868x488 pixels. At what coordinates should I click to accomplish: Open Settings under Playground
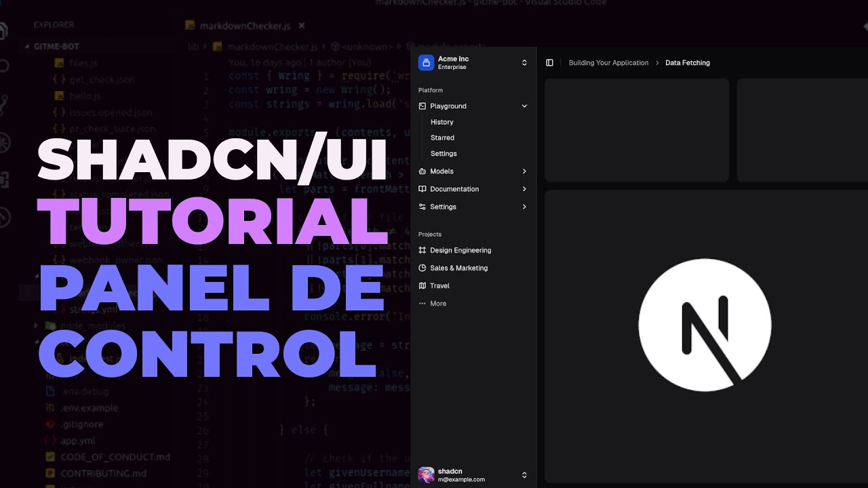pyautogui.click(x=443, y=154)
